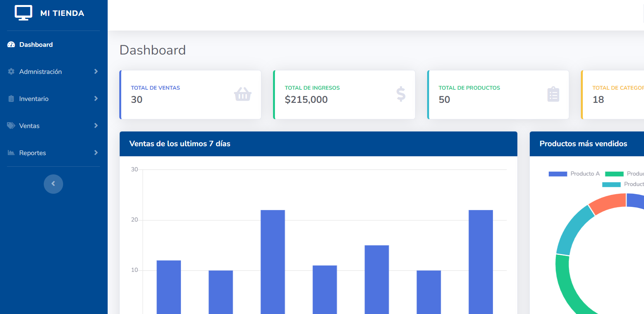Toggle the teal legend swatch in Productos chart

click(611, 184)
